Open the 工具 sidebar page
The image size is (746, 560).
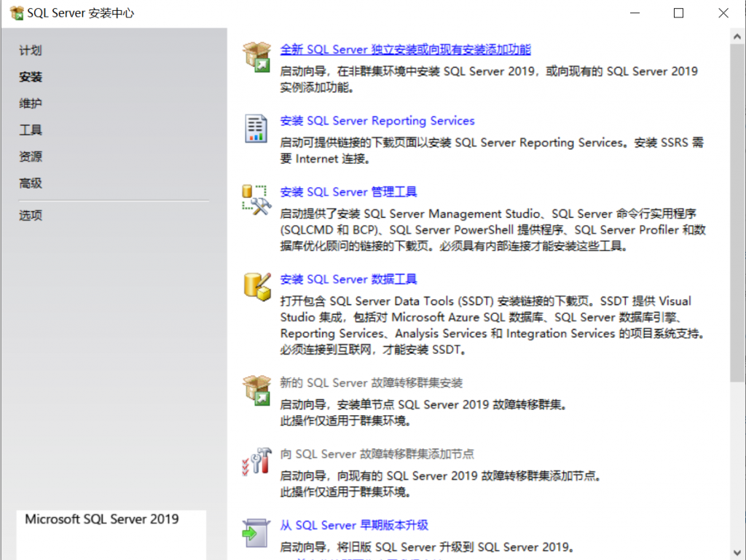31,130
